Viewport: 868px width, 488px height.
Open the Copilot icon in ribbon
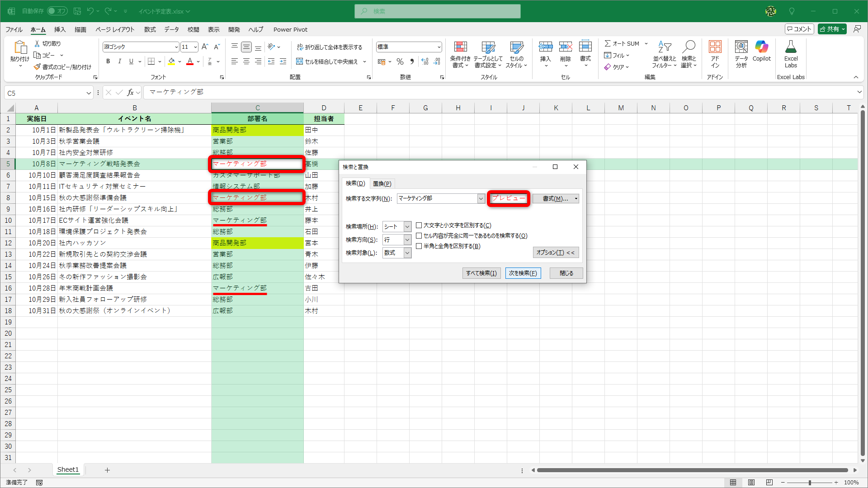tap(761, 47)
